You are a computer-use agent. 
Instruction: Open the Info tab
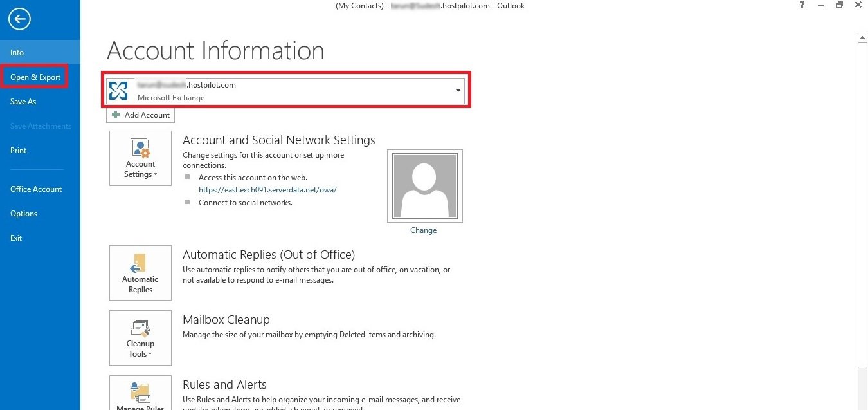click(40, 52)
